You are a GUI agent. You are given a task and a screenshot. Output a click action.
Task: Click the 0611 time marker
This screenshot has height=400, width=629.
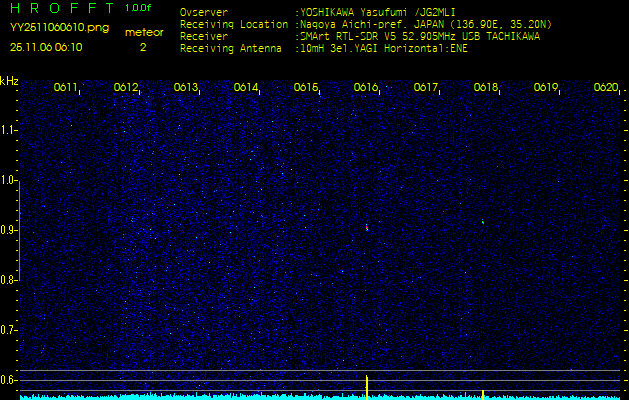[66, 88]
